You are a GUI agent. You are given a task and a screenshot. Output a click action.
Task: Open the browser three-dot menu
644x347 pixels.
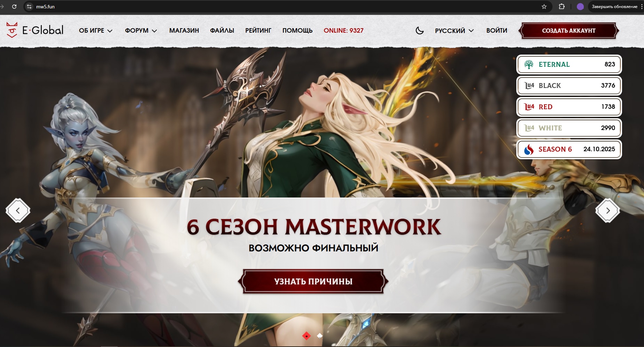pyautogui.click(x=641, y=7)
